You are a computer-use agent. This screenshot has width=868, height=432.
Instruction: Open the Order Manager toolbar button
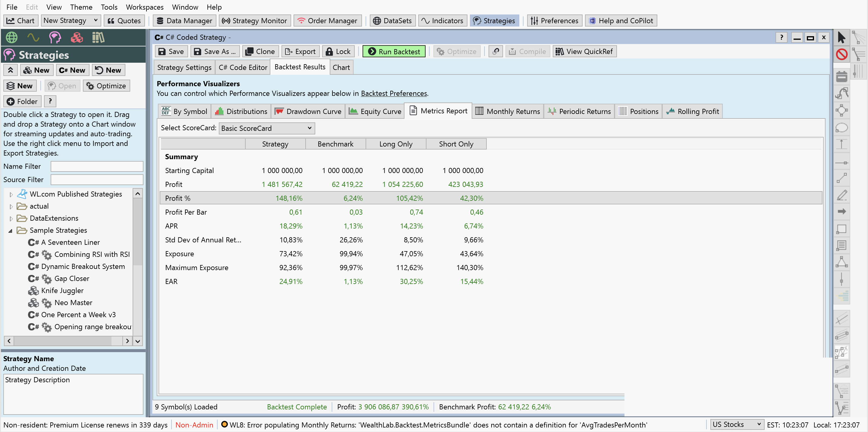[x=328, y=20]
